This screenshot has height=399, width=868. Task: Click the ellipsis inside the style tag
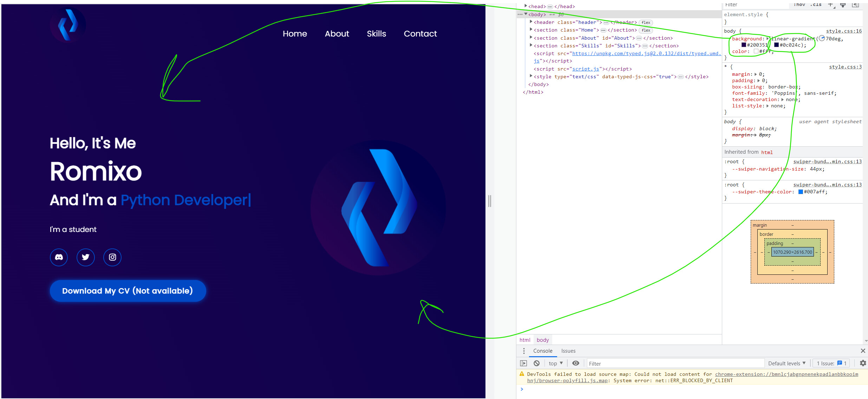point(681,77)
